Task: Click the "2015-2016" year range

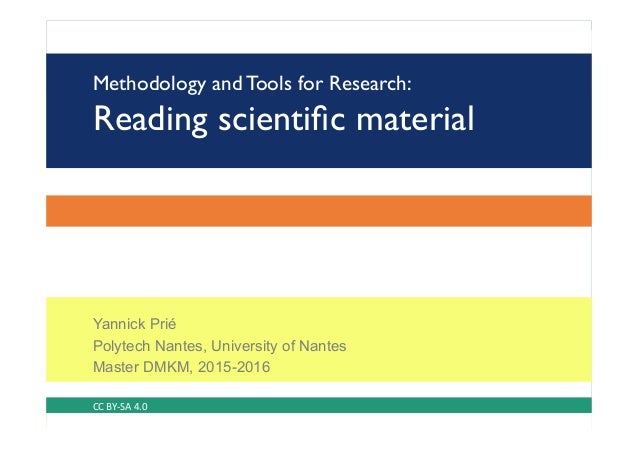Action: click(x=234, y=367)
